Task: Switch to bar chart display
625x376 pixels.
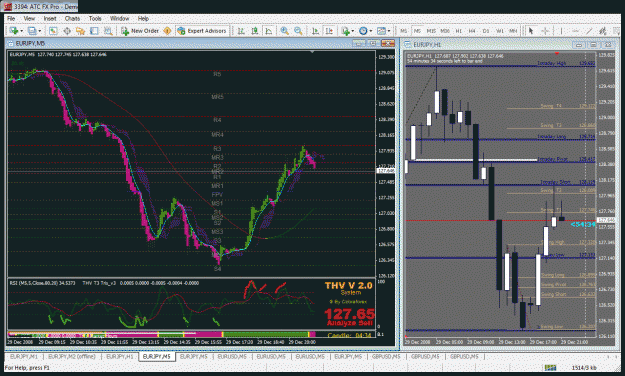Action: (x=241, y=31)
